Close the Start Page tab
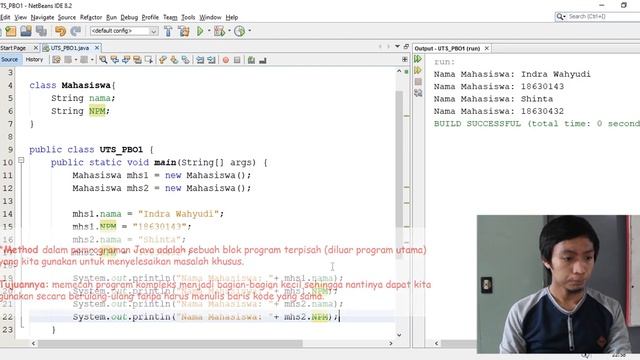Viewport: 640px width, 360px height. 36,48
